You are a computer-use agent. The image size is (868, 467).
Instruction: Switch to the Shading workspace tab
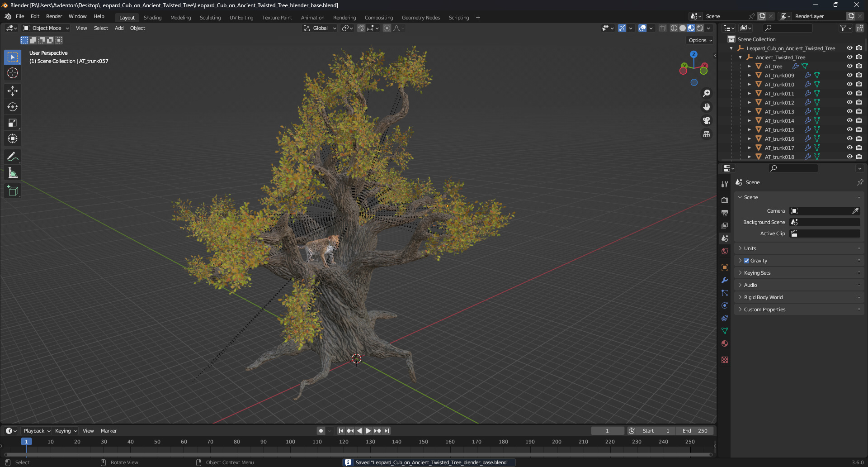(x=152, y=18)
